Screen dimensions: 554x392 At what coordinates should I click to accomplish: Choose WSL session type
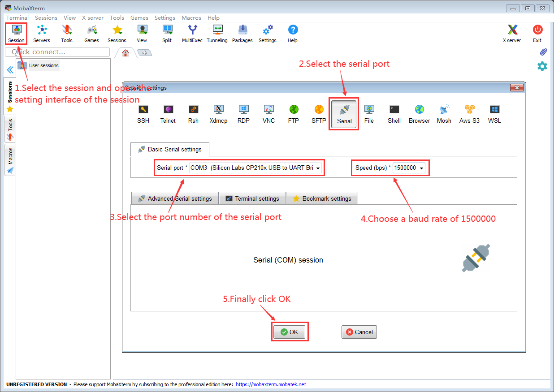494,114
